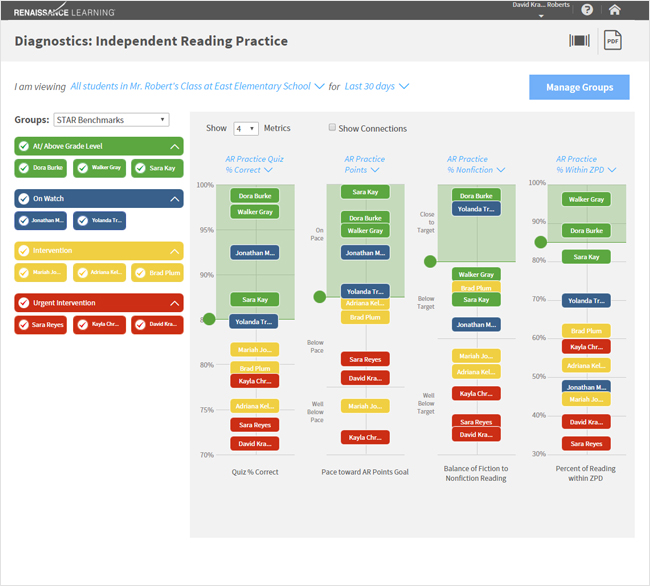Select Yolanda Tr... in % Nonfiction chart

click(476, 209)
